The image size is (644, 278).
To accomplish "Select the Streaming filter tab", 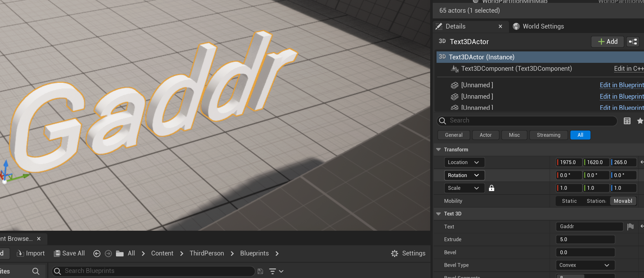I will (x=548, y=135).
